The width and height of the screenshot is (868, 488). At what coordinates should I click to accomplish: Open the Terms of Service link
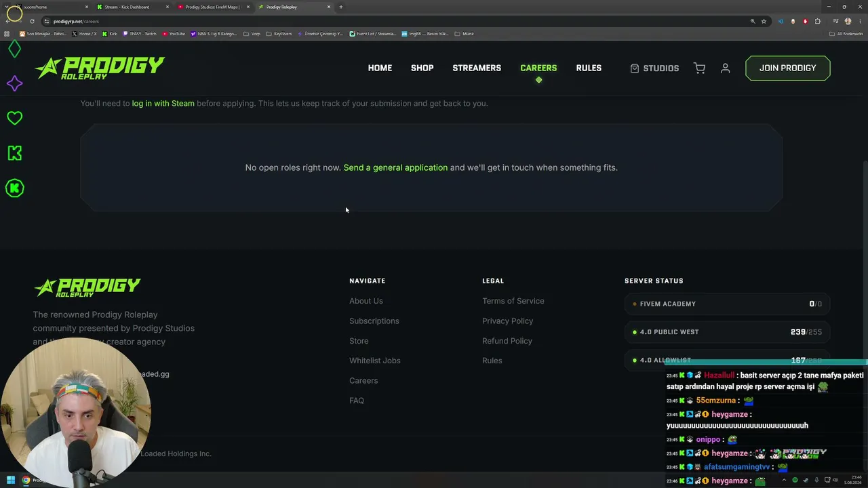513,301
